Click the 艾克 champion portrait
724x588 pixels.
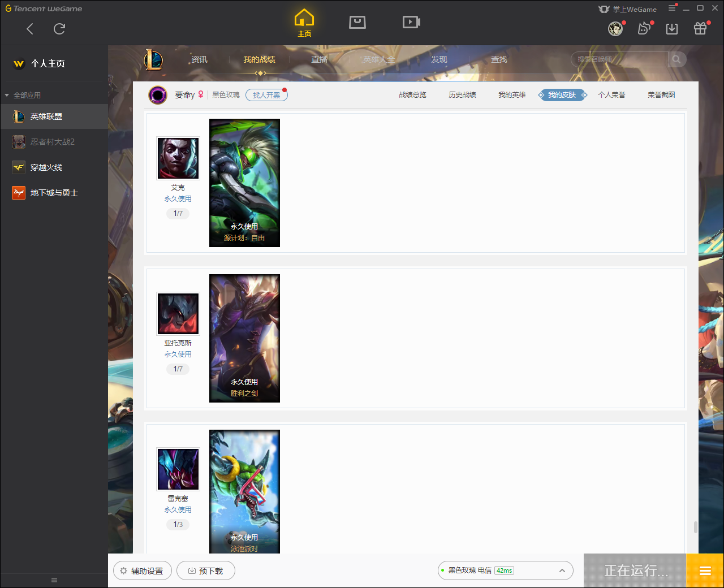(178, 158)
